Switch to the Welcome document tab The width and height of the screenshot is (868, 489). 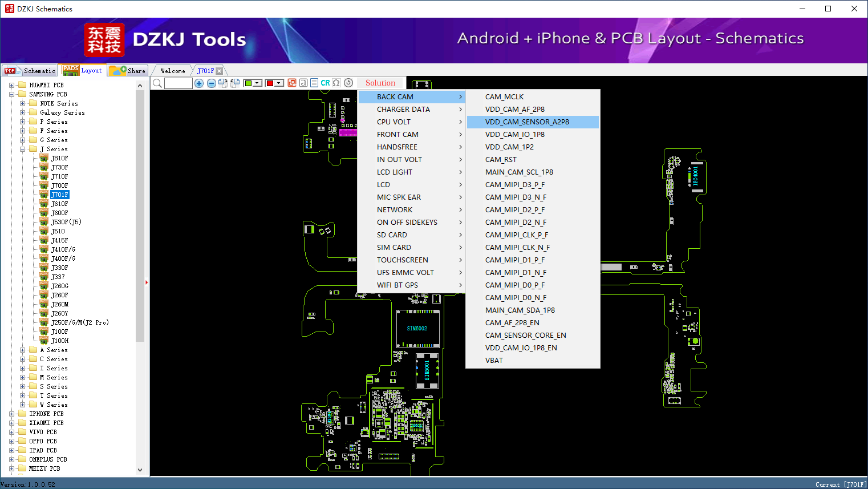(x=173, y=71)
